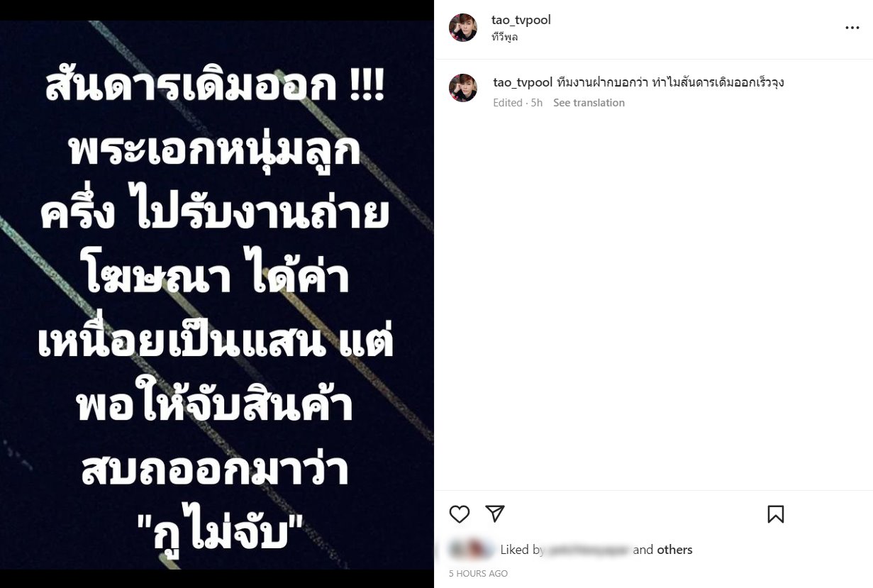Click the Edited · 5h timestamp
873x588 pixels.
(x=518, y=103)
